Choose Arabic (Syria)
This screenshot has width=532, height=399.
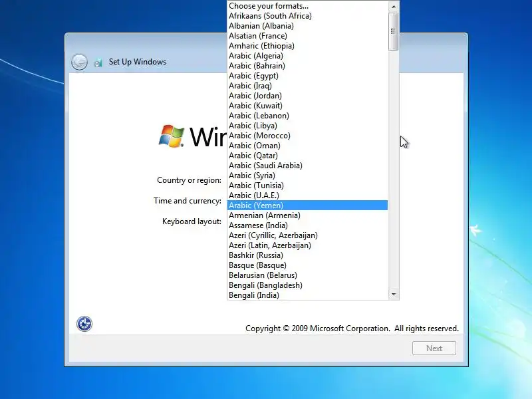(307, 176)
